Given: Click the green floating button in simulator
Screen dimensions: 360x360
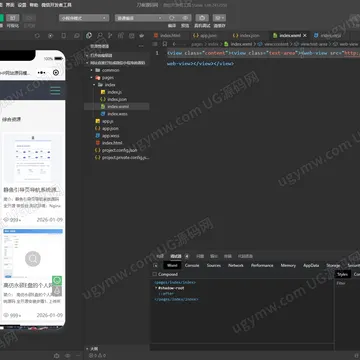Looking at the screenshot, I should (x=57, y=280).
